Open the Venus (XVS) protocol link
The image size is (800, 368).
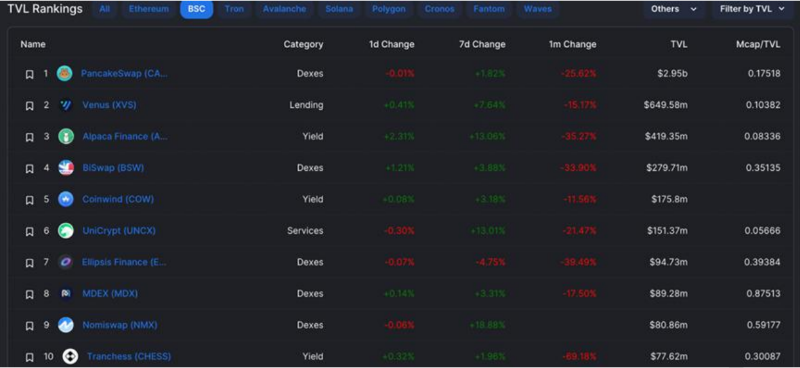(109, 105)
